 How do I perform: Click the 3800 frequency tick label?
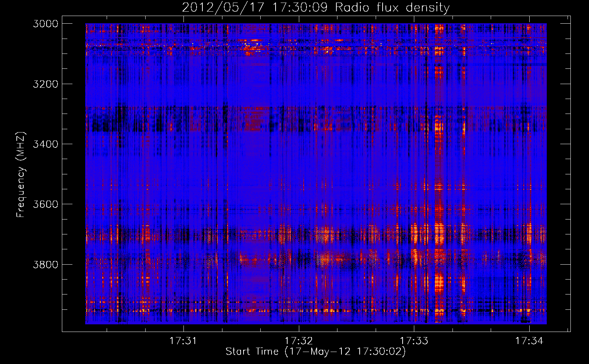[46, 264]
